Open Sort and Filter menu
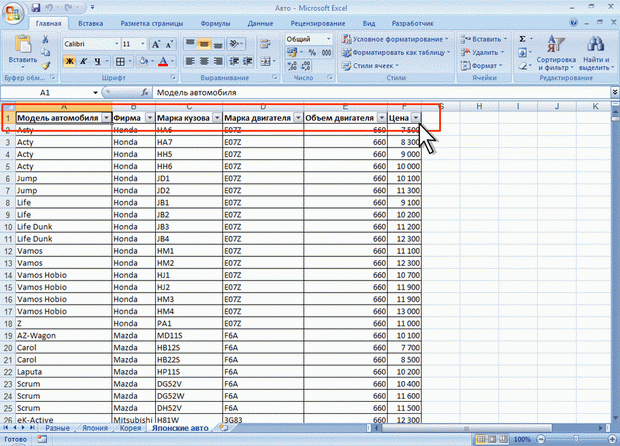Image resolution: width=620 pixels, height=446 pixels. pos(556,53)
